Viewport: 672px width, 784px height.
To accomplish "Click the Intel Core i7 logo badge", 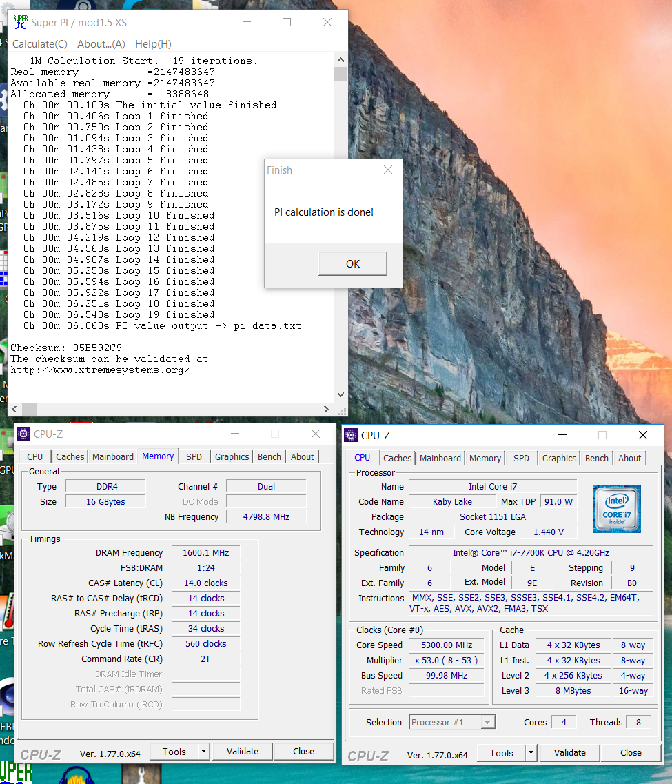I will [617, 508].
